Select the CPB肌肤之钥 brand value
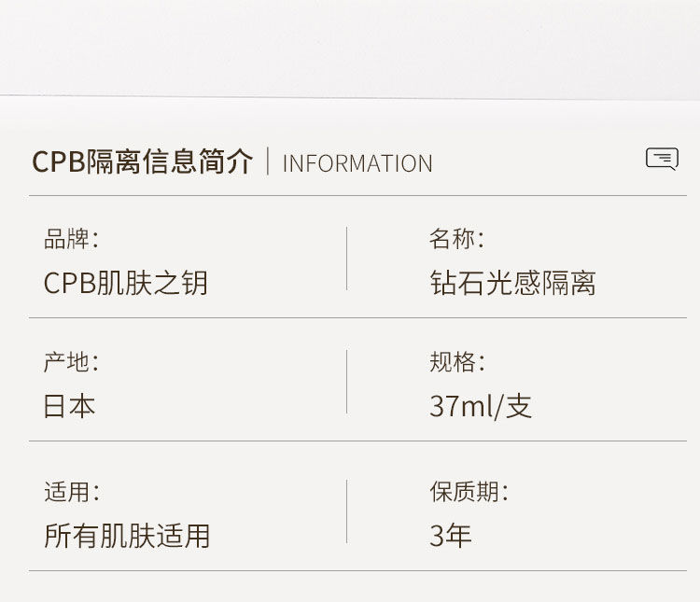 point(125,283)
